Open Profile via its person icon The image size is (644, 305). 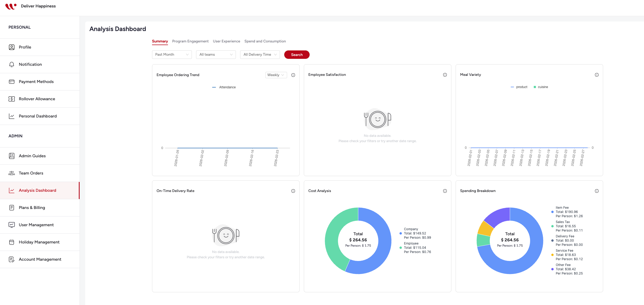click(12, 47)
